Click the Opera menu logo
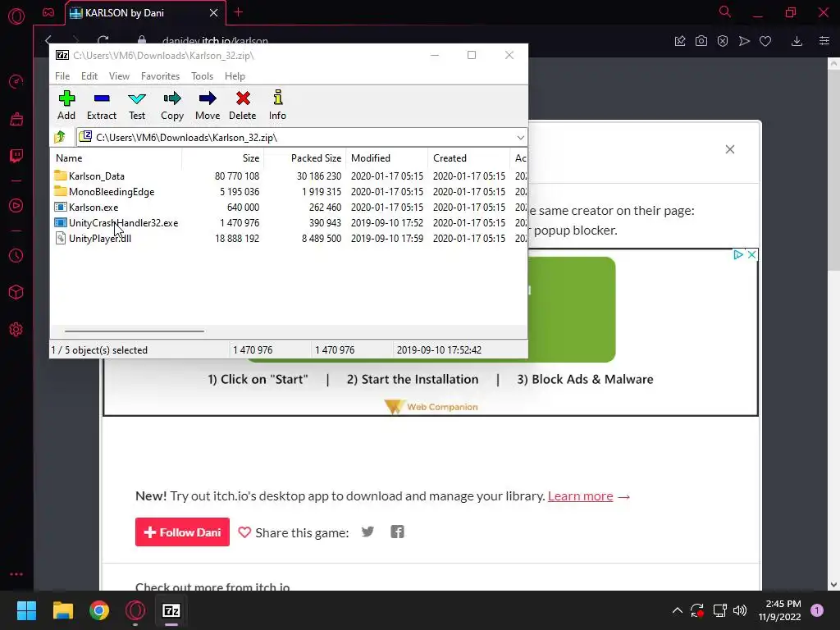840x630 pixels. [x=16, y=16]
